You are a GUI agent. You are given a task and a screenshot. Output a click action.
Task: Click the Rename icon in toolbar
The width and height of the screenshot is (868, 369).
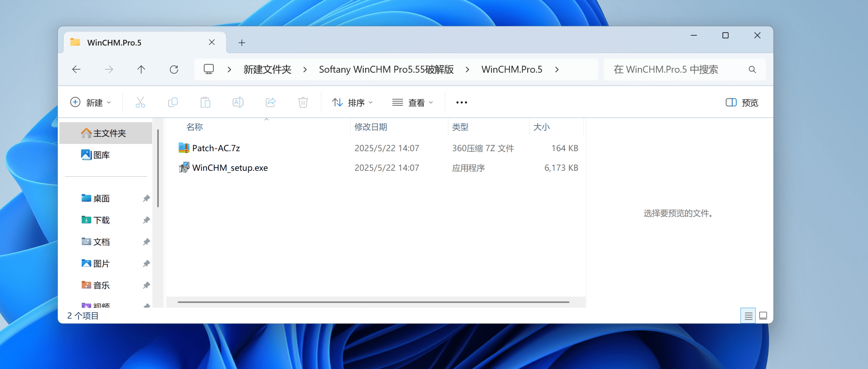tap(238, 102)
